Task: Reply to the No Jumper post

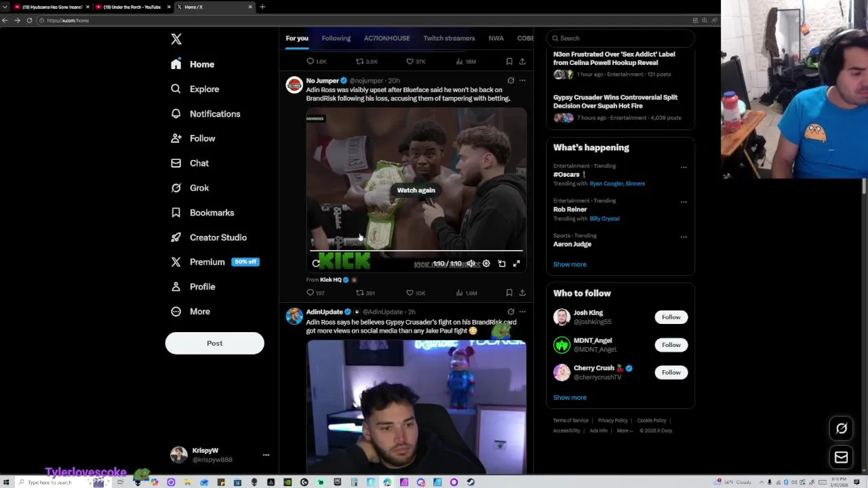Action: pyautogui.click(x=315, y=293)
